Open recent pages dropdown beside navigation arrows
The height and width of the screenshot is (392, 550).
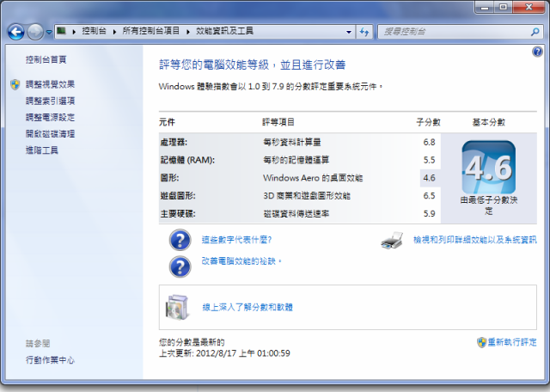coord(49,32)
